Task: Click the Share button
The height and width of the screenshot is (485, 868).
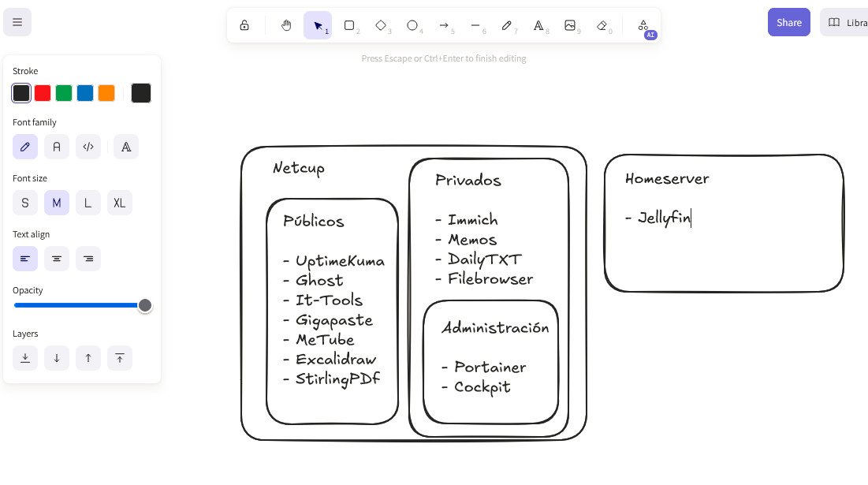Action: point(788,23)
